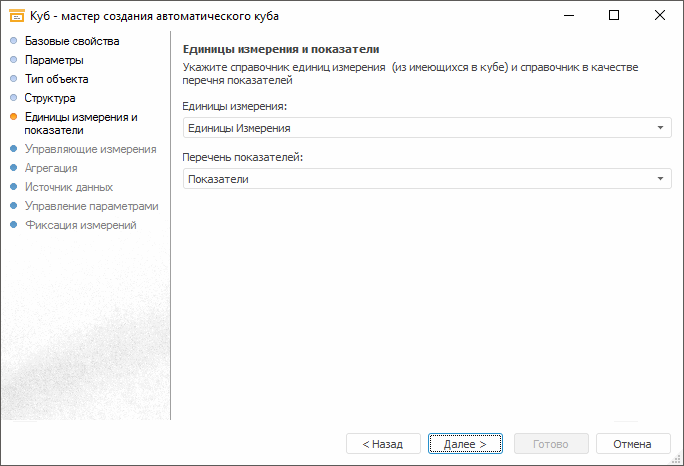Go to Источник данных step
The image size is (684, 466).
[x=68, y=187]
